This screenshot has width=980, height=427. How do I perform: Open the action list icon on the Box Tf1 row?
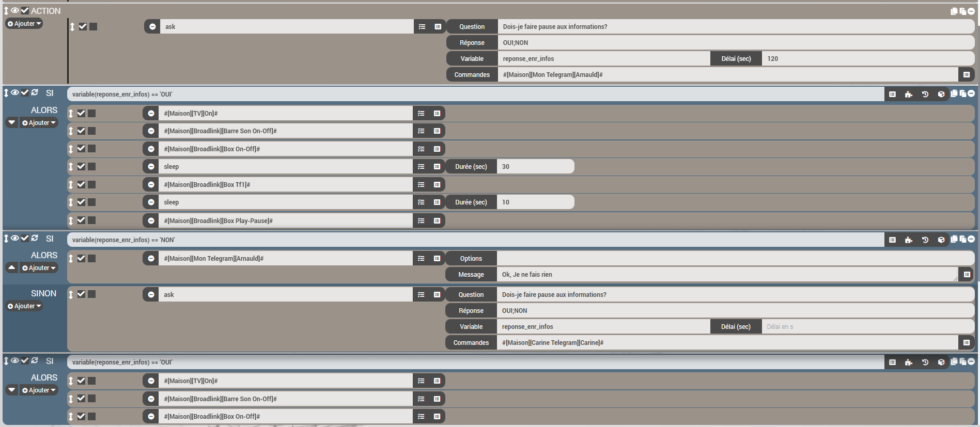pos(421,184)
